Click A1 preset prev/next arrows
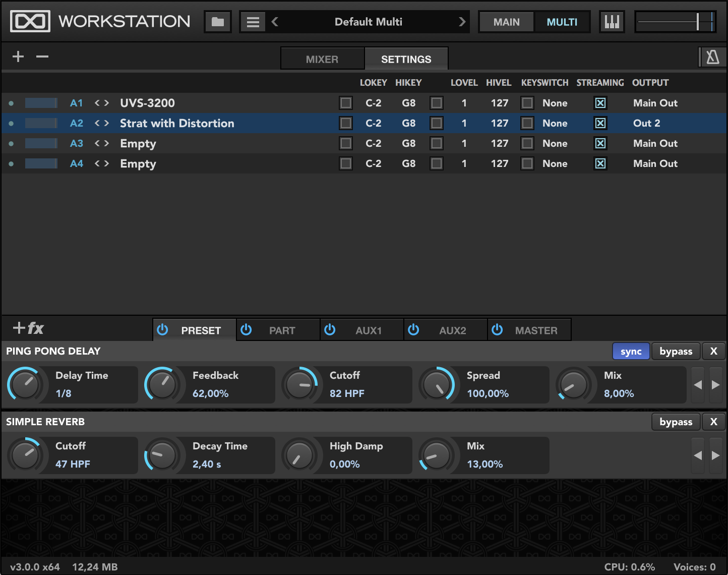 point(102,103)
